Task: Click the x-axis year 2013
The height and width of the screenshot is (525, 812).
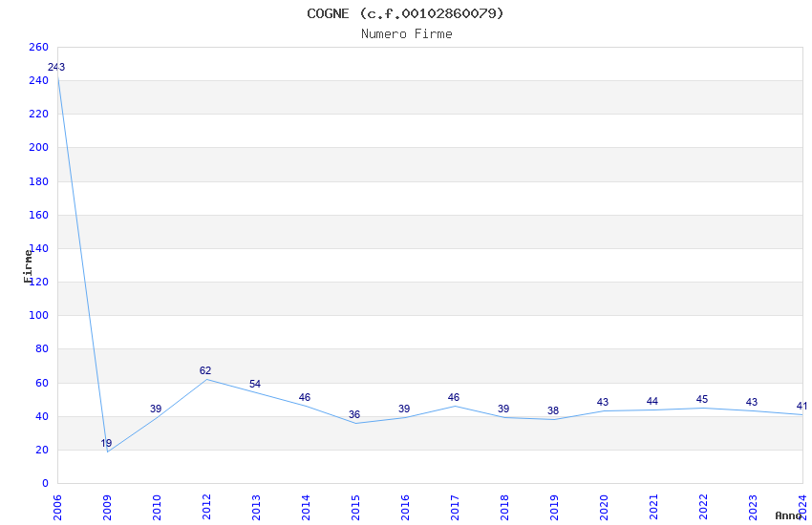Action: click(256, 508)
